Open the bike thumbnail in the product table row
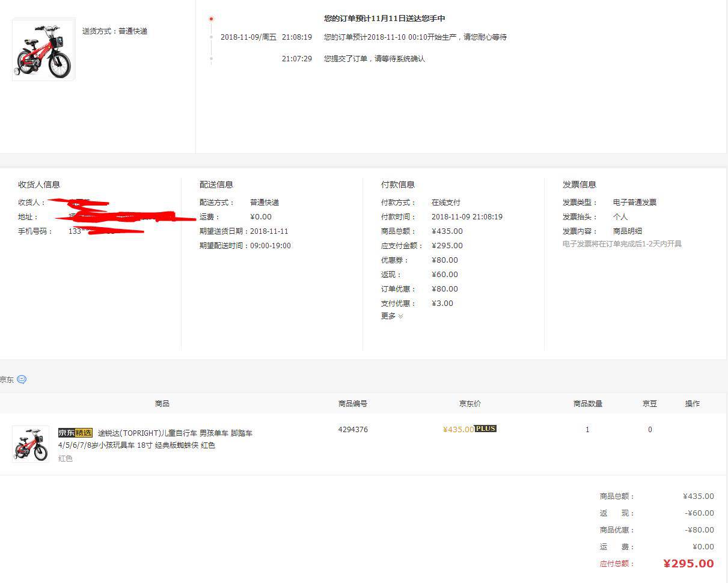This screenshot has height=583, width=728. [x=31, y=444]
